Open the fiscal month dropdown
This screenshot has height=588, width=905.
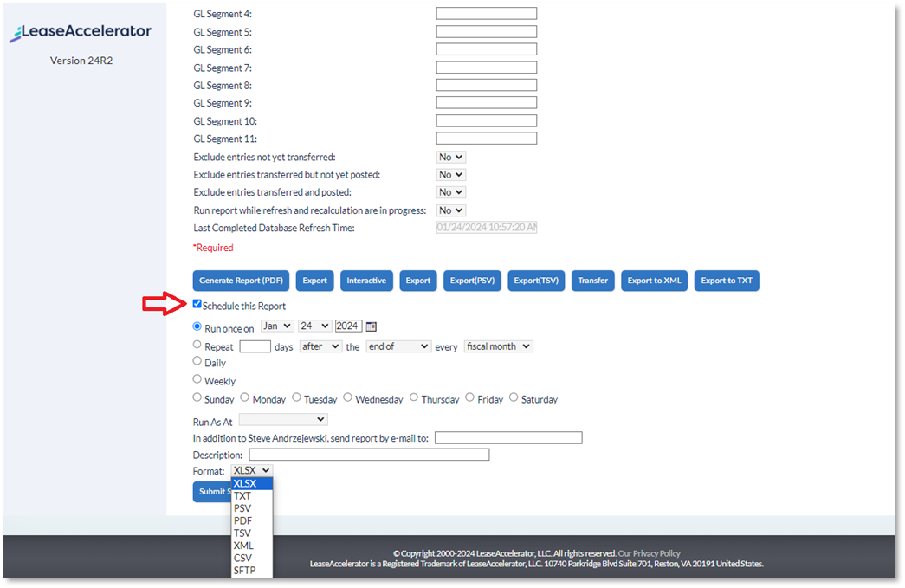click(498, 346)
